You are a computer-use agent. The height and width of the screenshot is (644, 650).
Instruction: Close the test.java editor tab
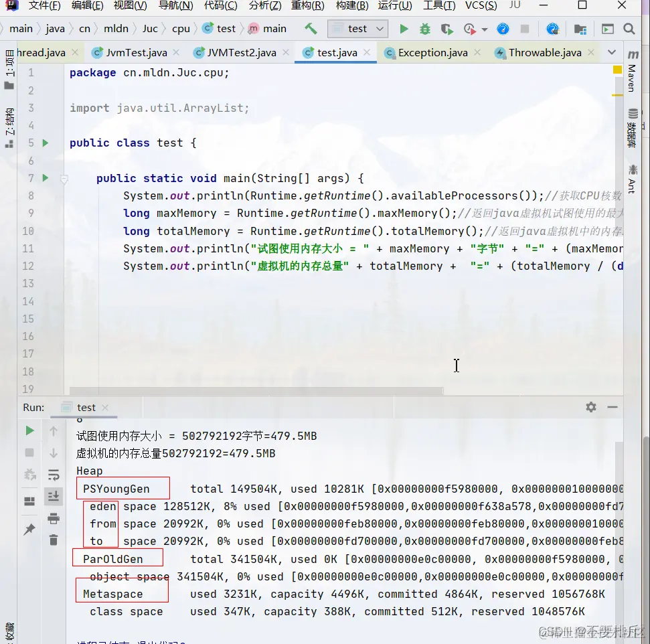click(x=367, y=53)
